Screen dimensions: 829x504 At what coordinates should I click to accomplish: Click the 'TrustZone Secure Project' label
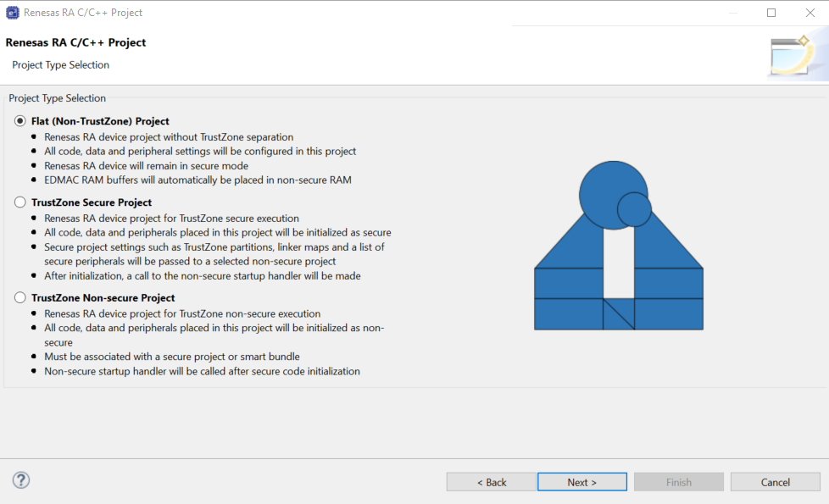tap(92, 202)
